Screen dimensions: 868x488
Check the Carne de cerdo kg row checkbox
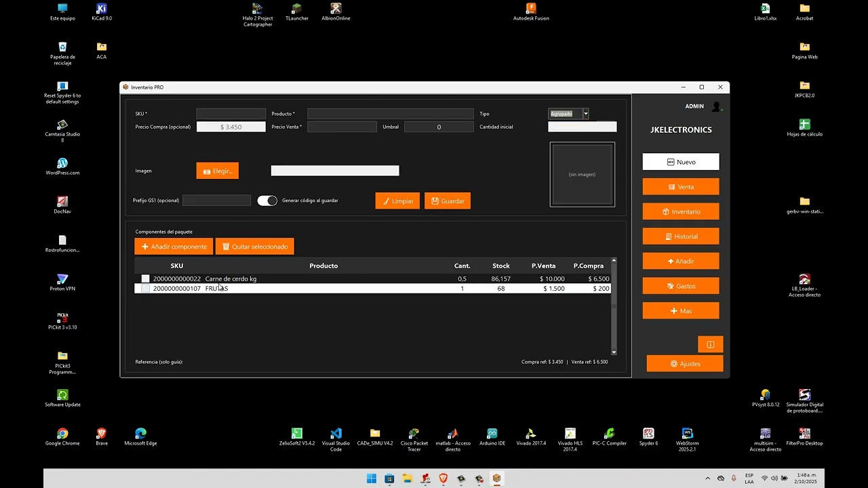click(145, 279)
